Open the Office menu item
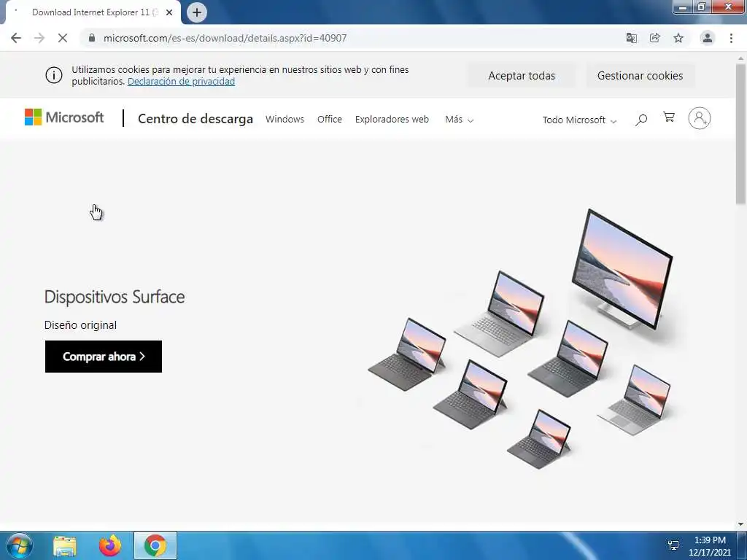This screenshot has height=560, width=747. pyautogui.click(x=330, y=119)
